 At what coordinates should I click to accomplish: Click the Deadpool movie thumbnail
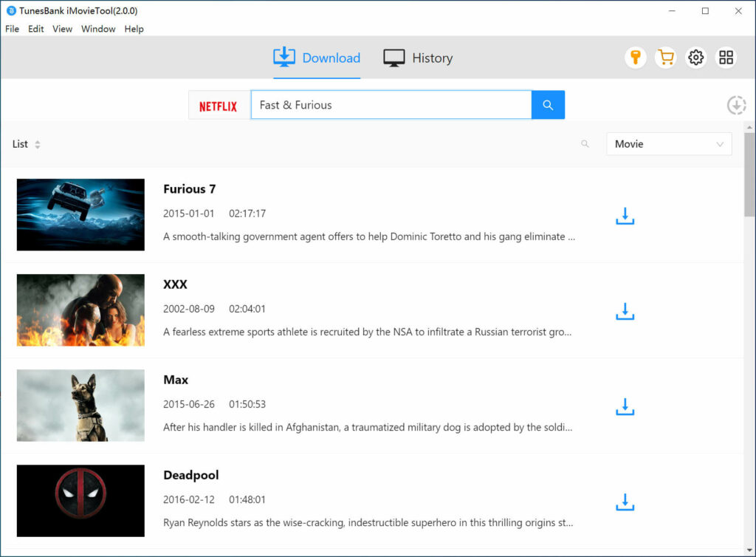80,501
